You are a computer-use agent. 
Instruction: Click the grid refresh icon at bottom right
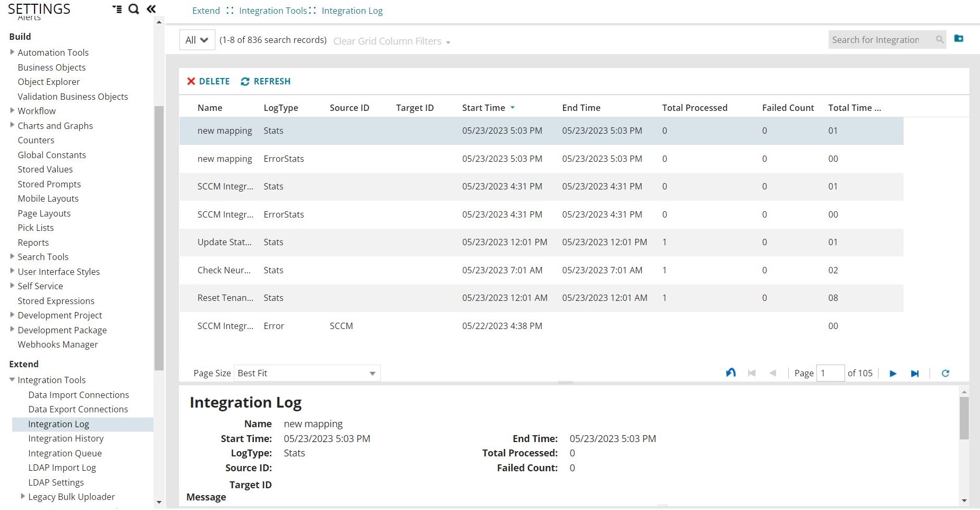945,373
